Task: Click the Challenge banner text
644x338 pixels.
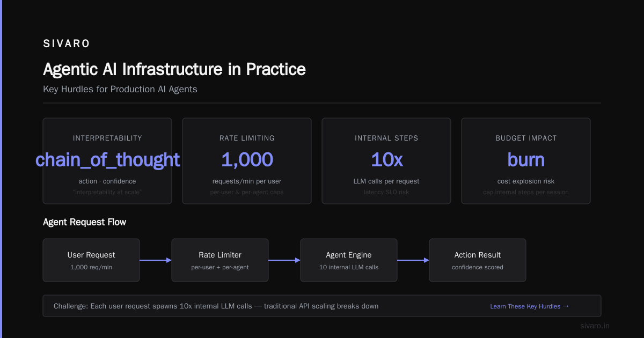Action: tap(216, 306)
